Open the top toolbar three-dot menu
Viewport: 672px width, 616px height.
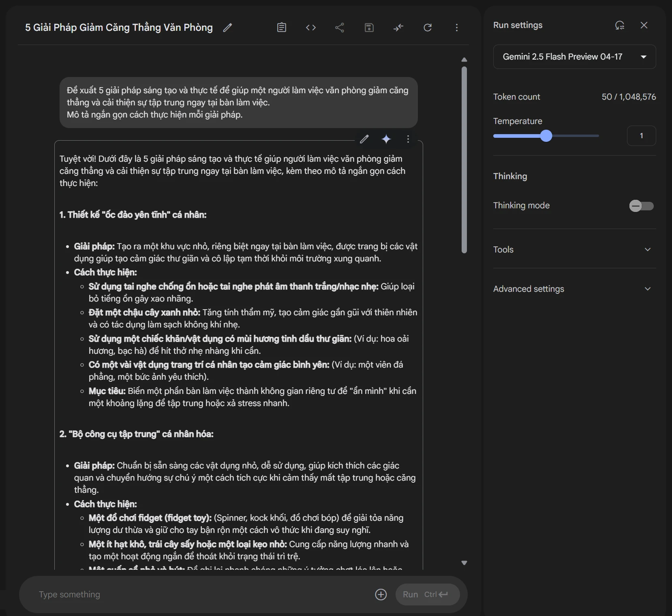pyautogui.click(x=457, y=28)
